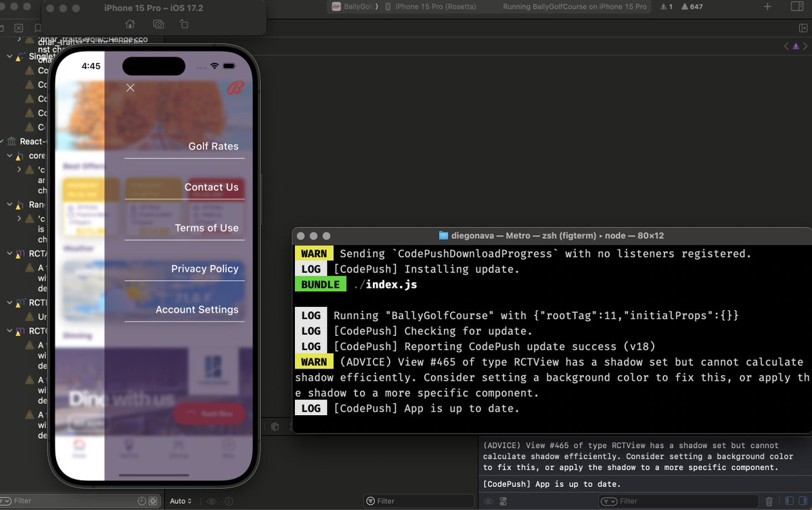812x510 pixels.
Task: Clear console with the trash icon
Action: pyautogui.click(x=769, y=501)
